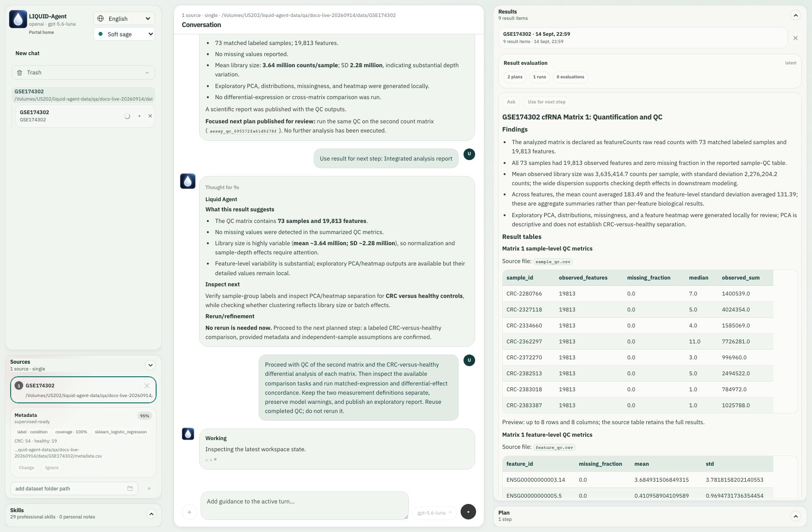Open the Portal home link
Screen dimensions: 812x532
coord(42,32)
